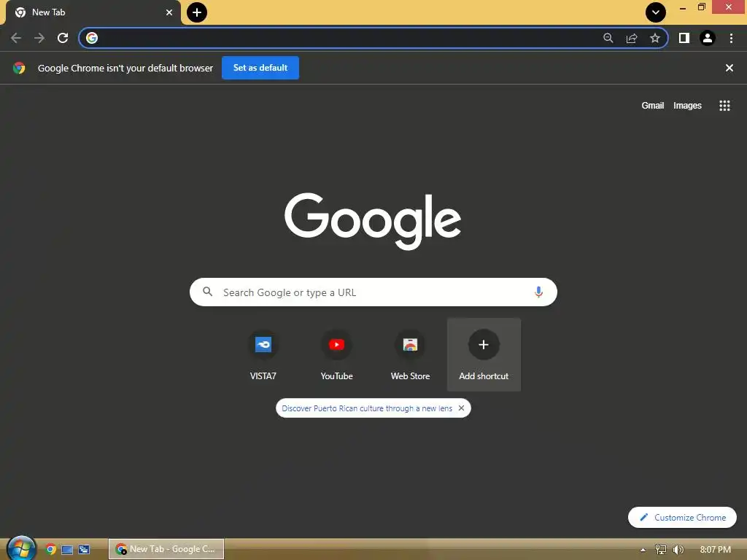Image resolution: width=747 pixels, height=560 pixels.
Task: Open the VISTA7 shortcut
Action: pyautogui.click(x=263, y=355)
